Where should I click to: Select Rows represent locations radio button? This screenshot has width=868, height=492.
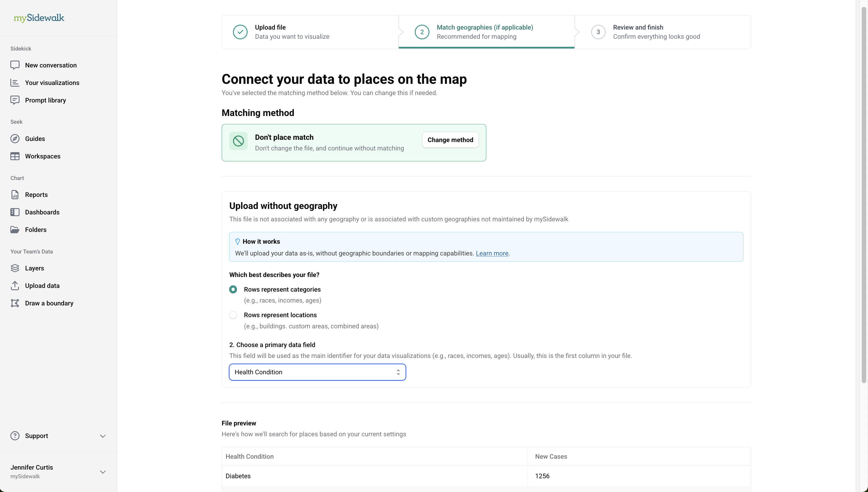[x=233, y=315]
